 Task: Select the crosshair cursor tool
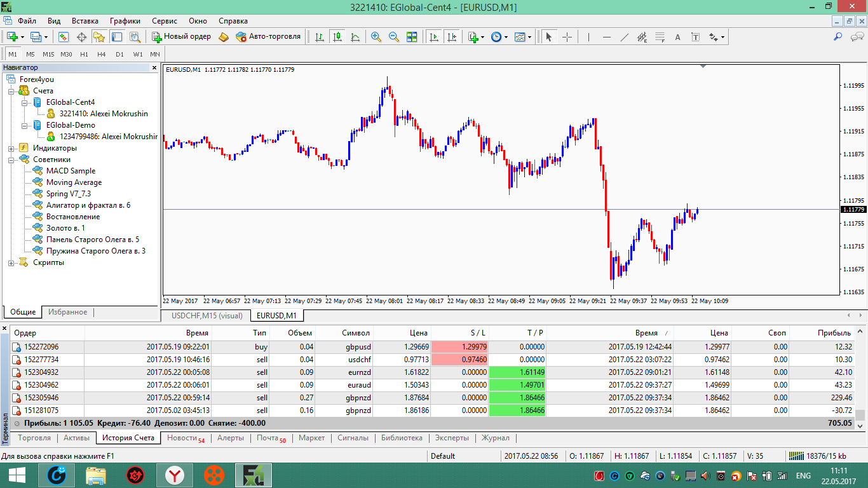tap(567, 37)
